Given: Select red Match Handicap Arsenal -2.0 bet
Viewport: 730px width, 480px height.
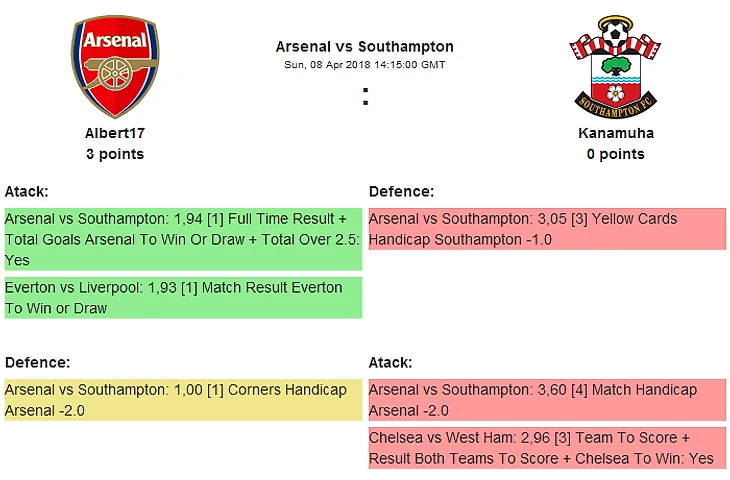Looking at the screenshot, I should coord(546,400).
